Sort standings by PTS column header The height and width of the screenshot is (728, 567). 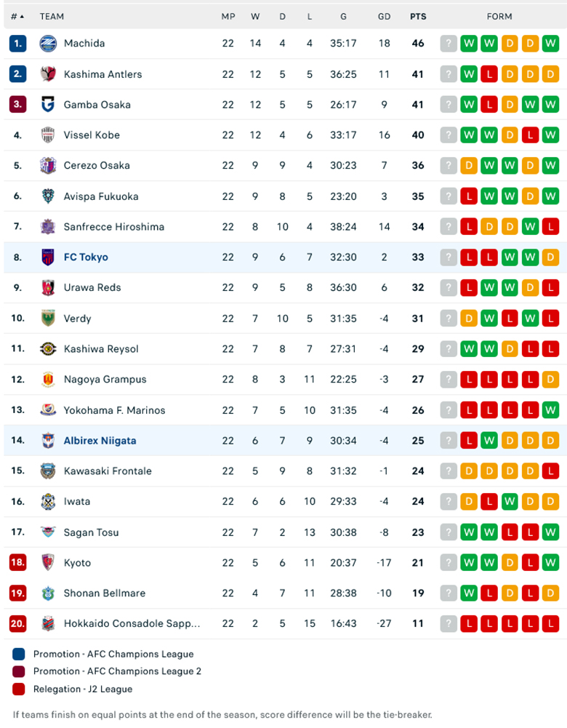[418, 16]
